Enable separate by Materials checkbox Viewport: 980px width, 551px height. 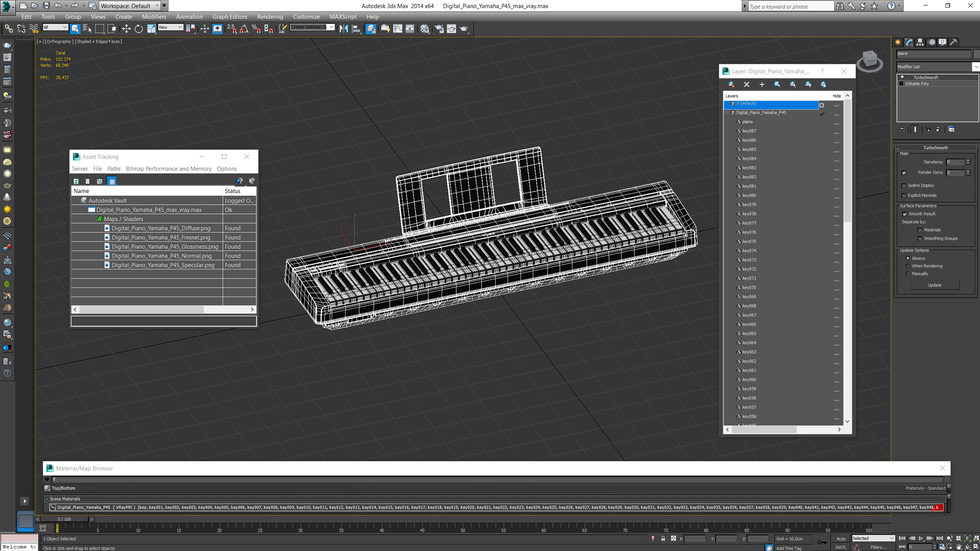point(920,231)
